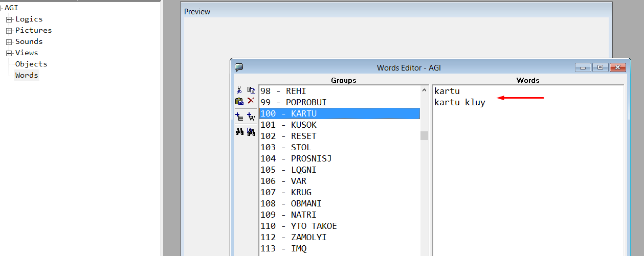The image size is (644, 256).
Task: Select group 109 - NATRI
Action: point(340,215)
